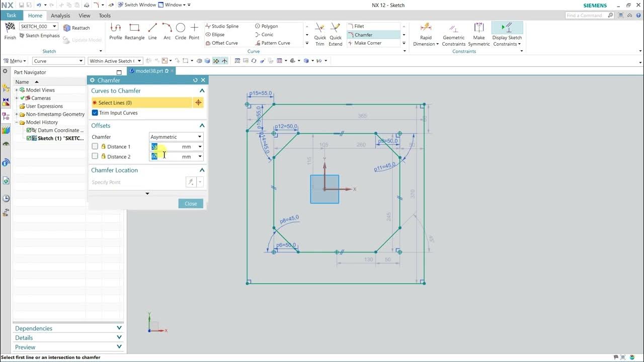644x362 pixels.
Task: Reset the Chamfer dialog
Action: pos(195,80)
